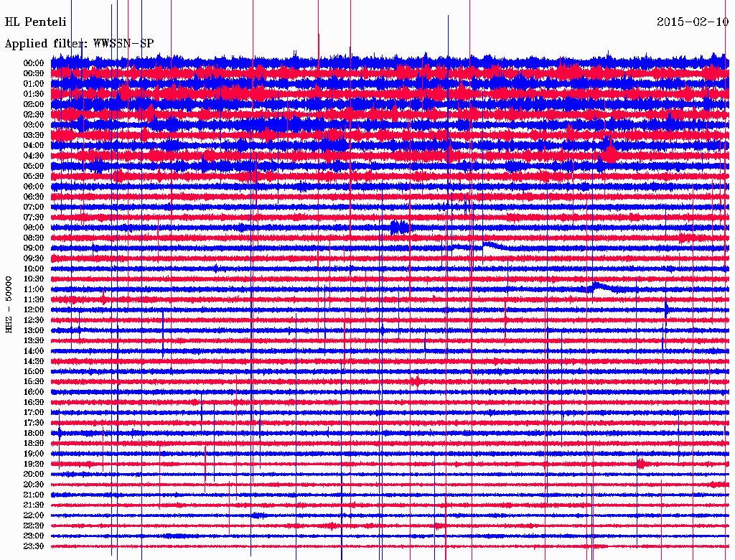Select the 22:30 time label
Viewport: 735px width, 560px height.
tap(34, 526)
